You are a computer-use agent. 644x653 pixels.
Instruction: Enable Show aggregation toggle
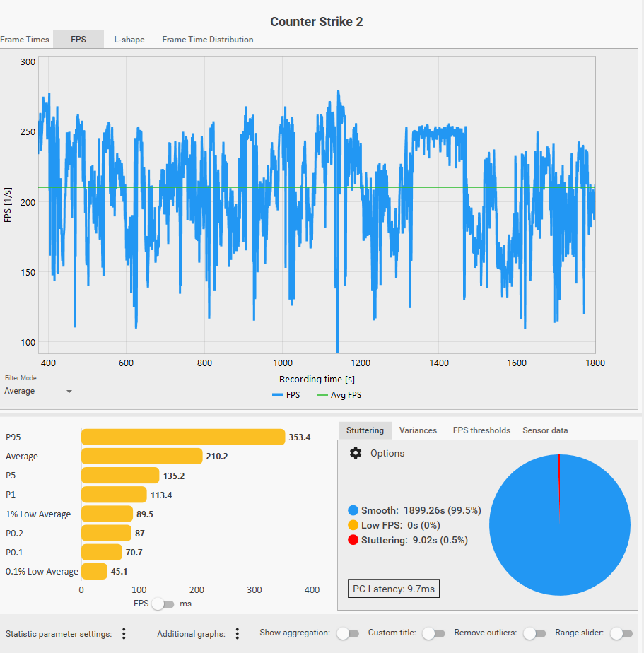(349, 633)
